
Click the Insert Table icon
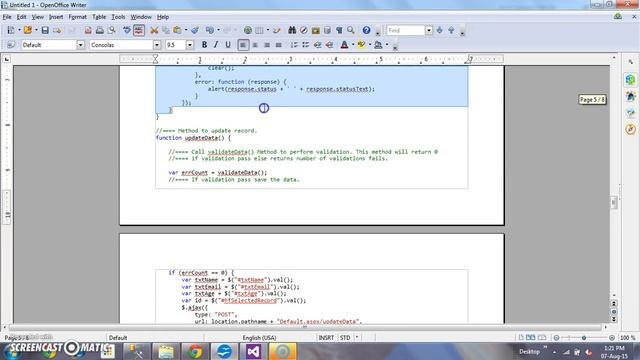(x=259, y=30)
